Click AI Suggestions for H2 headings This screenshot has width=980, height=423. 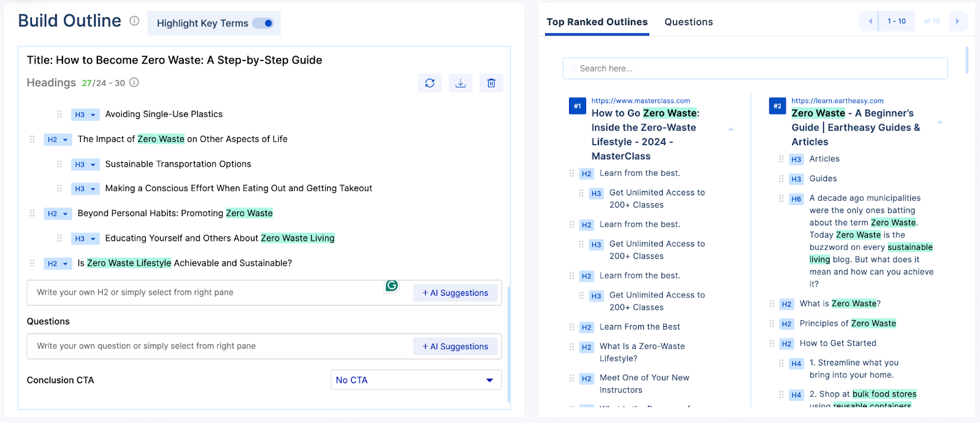coord(456,293)
